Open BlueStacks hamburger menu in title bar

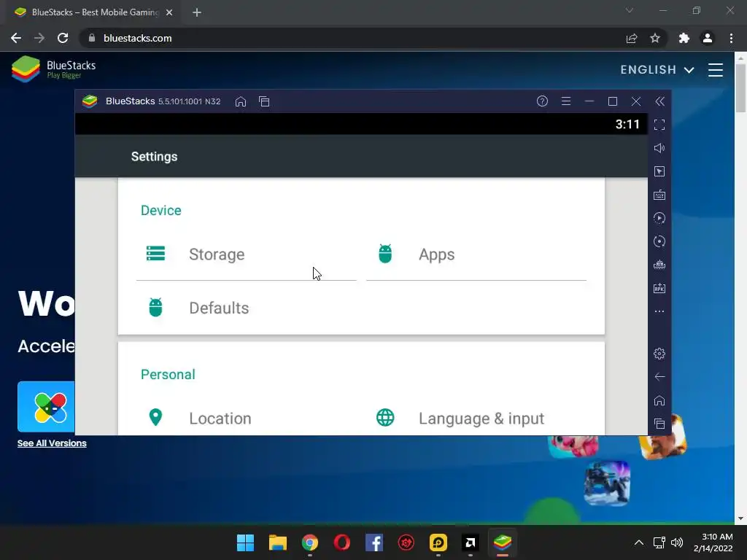[566, 101]
